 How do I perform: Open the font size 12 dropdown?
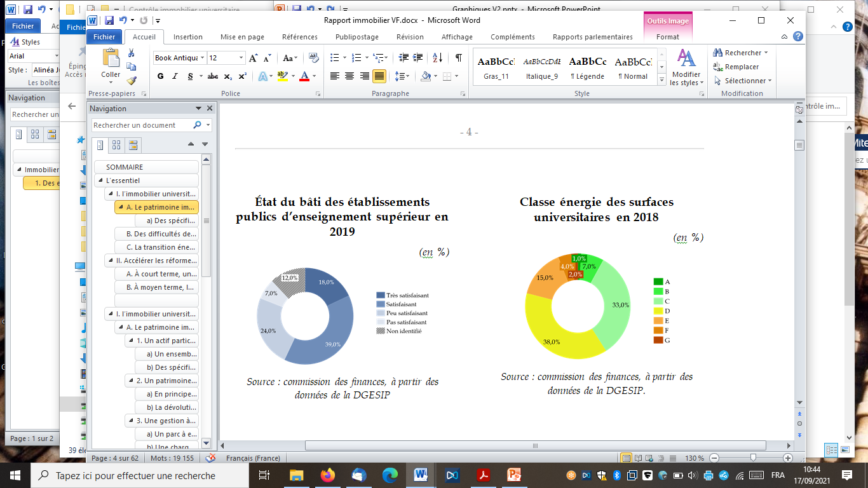click(x=241, y=58)
